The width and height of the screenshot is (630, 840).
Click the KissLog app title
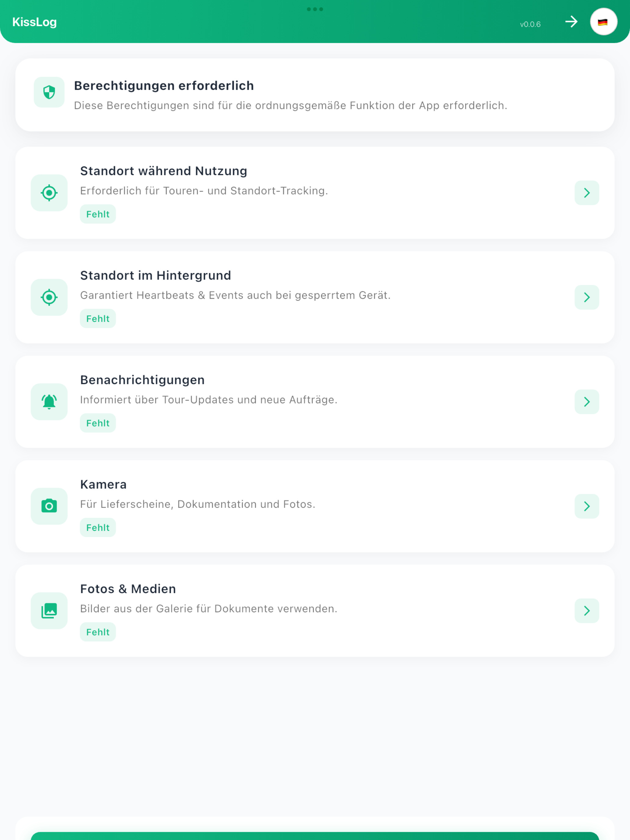click(x=34, y=22)
